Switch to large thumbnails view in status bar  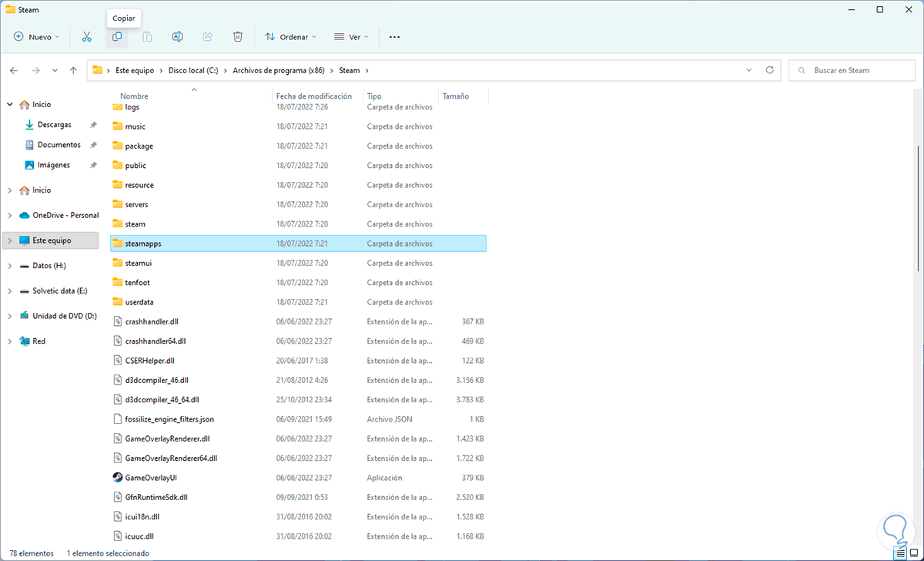(x=914, y=553)
